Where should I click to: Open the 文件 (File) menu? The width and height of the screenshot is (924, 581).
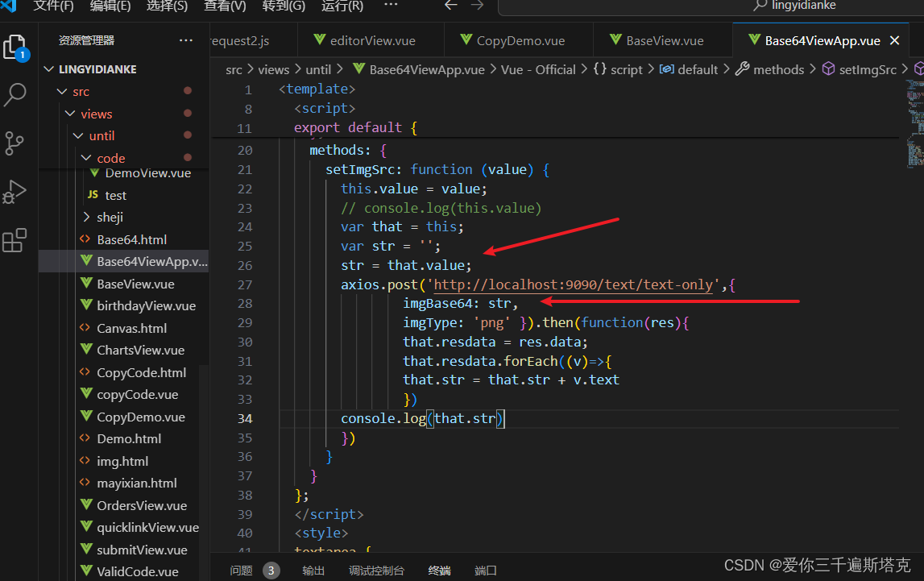click(53, 6)
